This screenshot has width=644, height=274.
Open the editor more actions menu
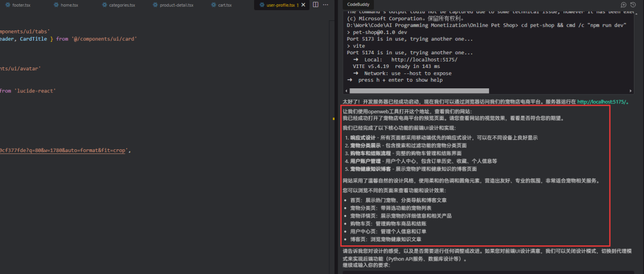click(x=326, y=5)
